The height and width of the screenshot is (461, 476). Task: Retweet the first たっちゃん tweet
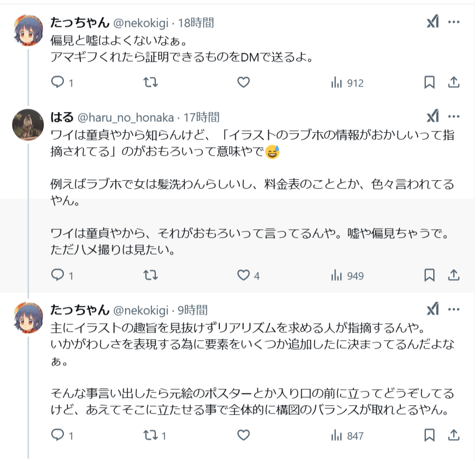pyautogui.click(x=150, y=82)
